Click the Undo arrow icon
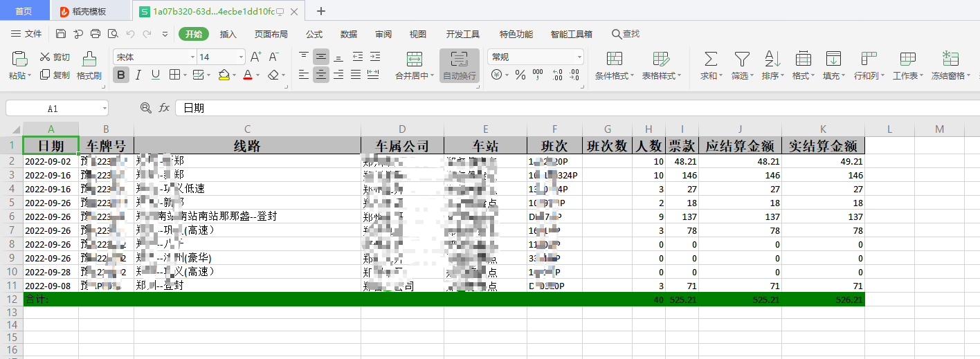The image size is (980, 359). pos(130,34)
